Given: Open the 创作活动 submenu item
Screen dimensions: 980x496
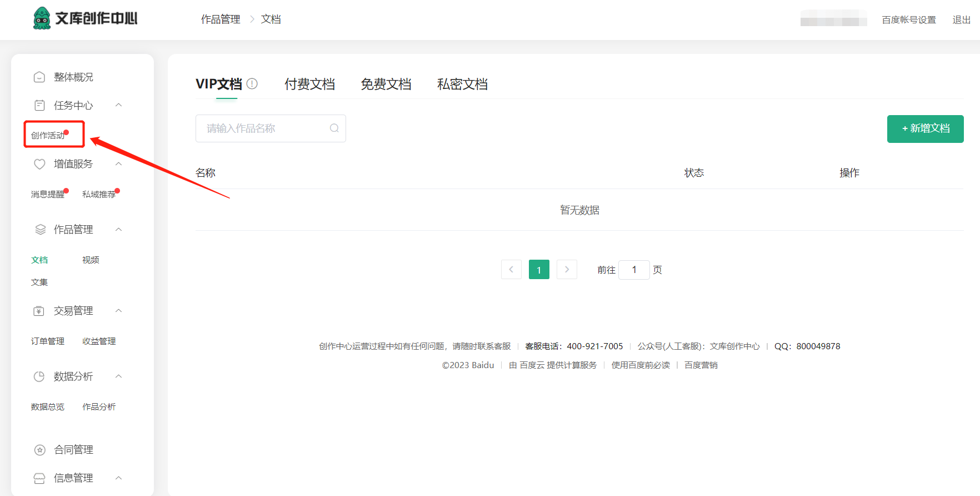Looking at the screenshot, I should click(48, 135).
